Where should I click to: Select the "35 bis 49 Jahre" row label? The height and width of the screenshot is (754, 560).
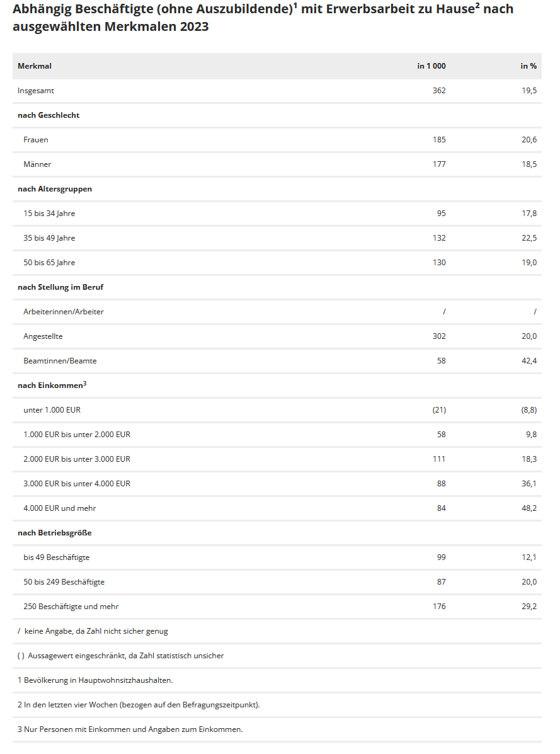point(49,238)
